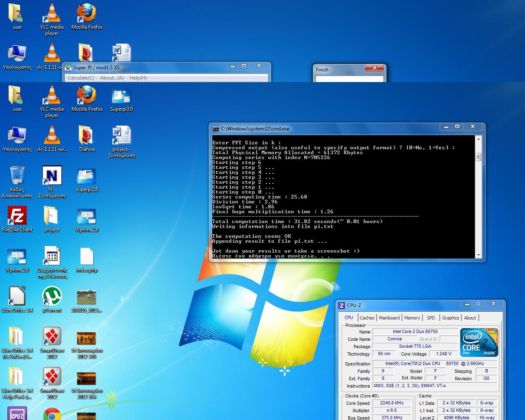Open the About...(A) menu in Super PI
This screenshot has height=420, width=525.
click(x=112, y=78)
